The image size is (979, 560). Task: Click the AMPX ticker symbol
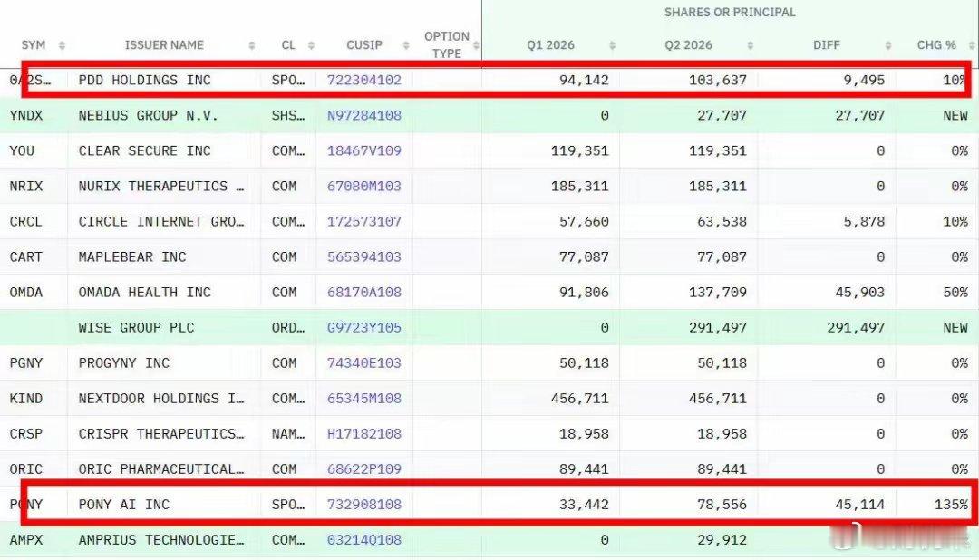coord(25,540)
